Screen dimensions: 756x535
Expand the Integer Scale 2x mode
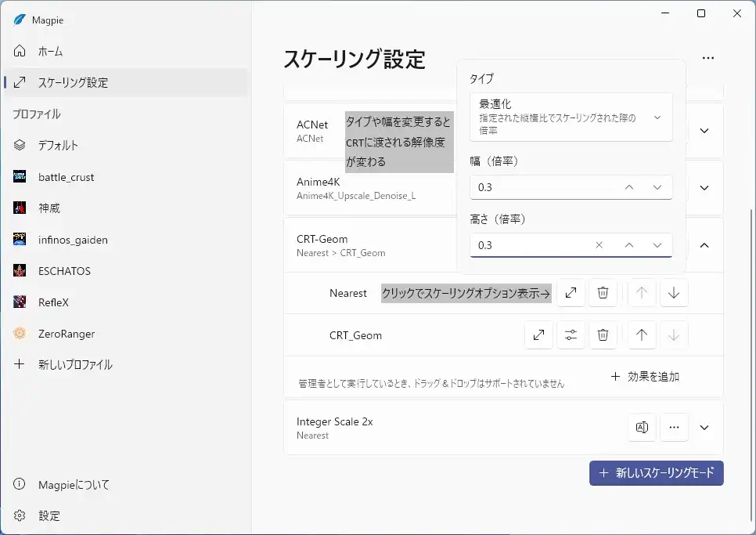pos(704,428)
